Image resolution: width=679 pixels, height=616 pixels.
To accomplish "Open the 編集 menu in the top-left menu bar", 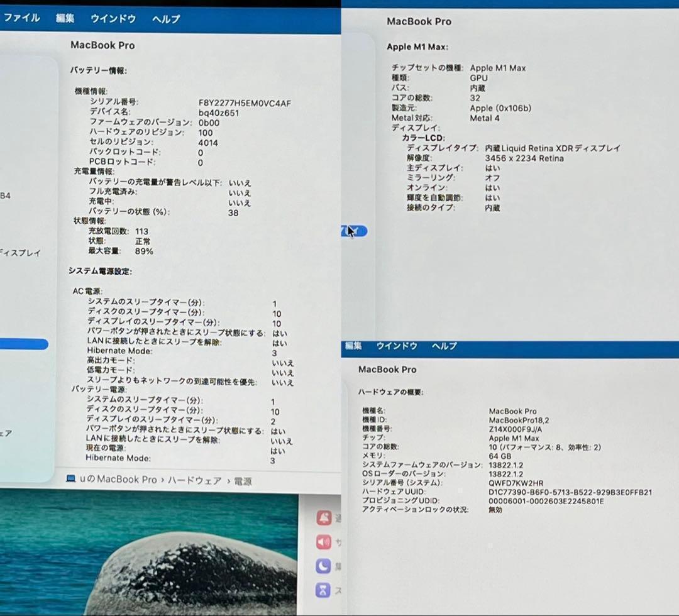I will tap(65, 18).
